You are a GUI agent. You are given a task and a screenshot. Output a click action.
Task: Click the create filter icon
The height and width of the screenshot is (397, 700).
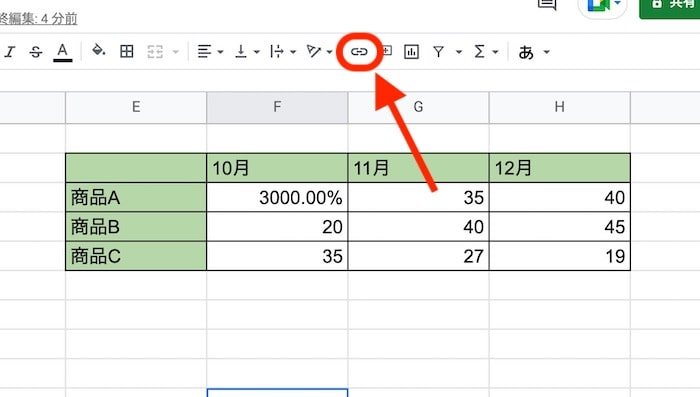pos(439,52)
